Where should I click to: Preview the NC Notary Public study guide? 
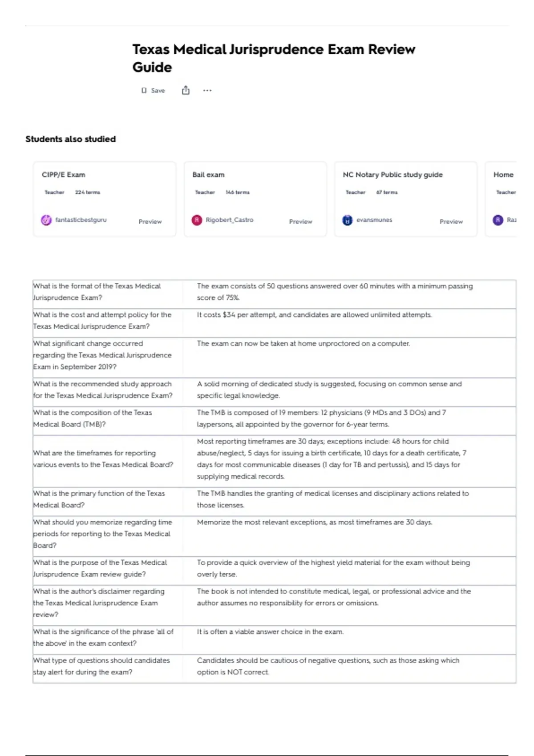451,221
